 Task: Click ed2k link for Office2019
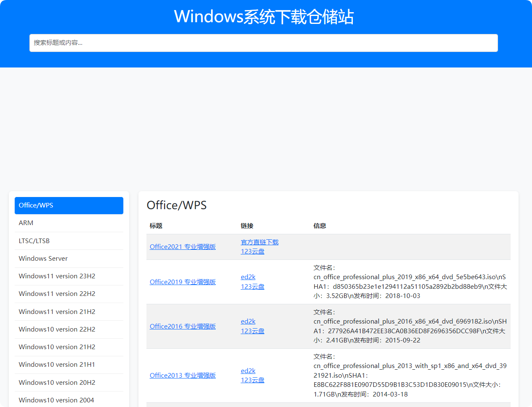pos(248,277)
